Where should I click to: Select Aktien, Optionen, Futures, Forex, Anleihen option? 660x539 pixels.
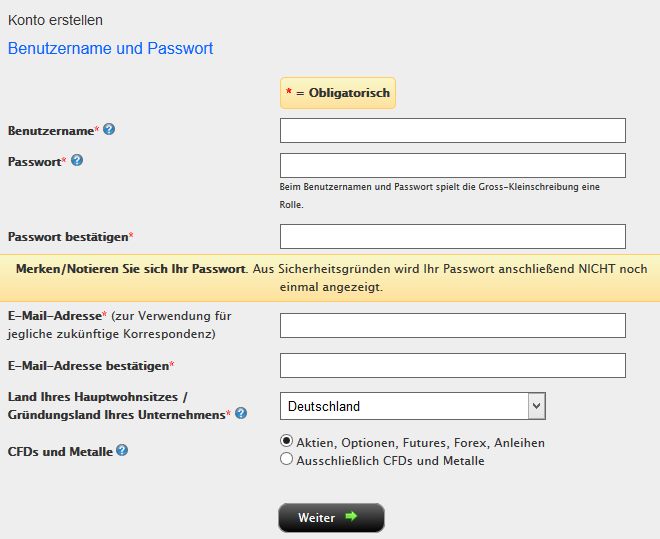pyautogui.click(x=286, y=441)
